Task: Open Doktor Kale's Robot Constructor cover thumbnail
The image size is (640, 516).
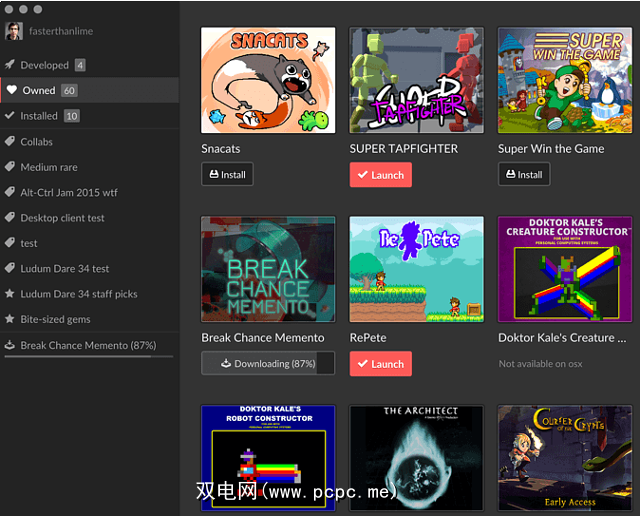Action: pyautogui.click(x=268, y=458)
